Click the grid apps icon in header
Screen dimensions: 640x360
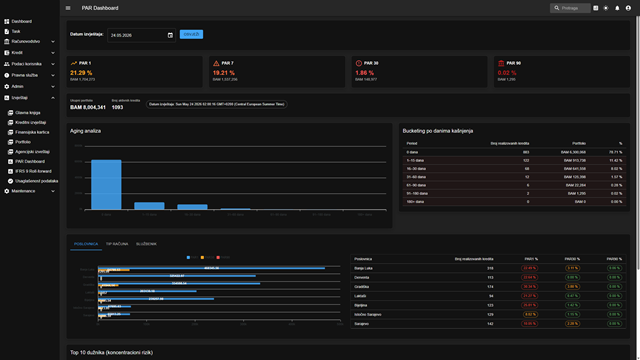596,8
